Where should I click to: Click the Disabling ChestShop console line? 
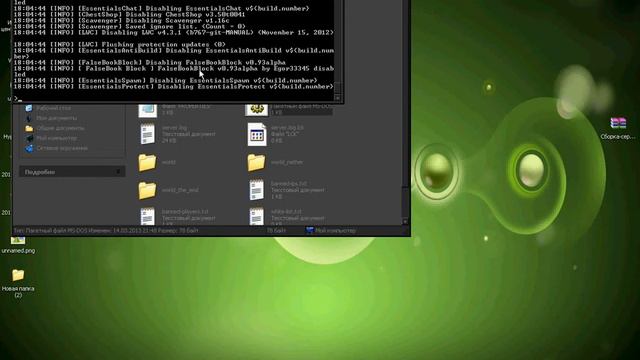point(129,14)
